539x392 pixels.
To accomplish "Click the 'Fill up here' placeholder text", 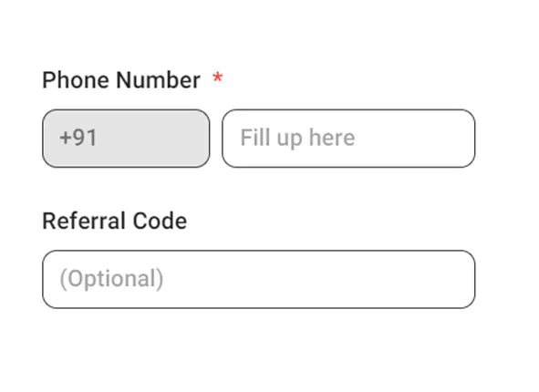I will [297, 138].
